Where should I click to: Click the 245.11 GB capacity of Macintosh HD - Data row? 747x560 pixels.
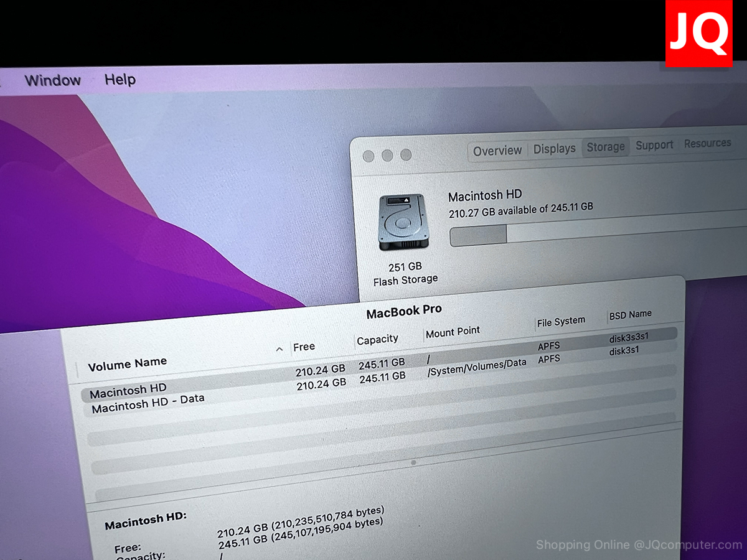382,377
